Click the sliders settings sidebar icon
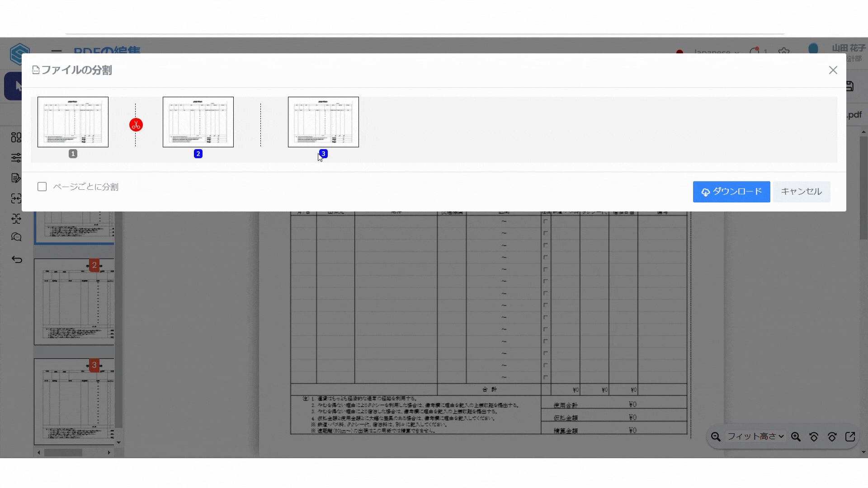 point(16,158)
